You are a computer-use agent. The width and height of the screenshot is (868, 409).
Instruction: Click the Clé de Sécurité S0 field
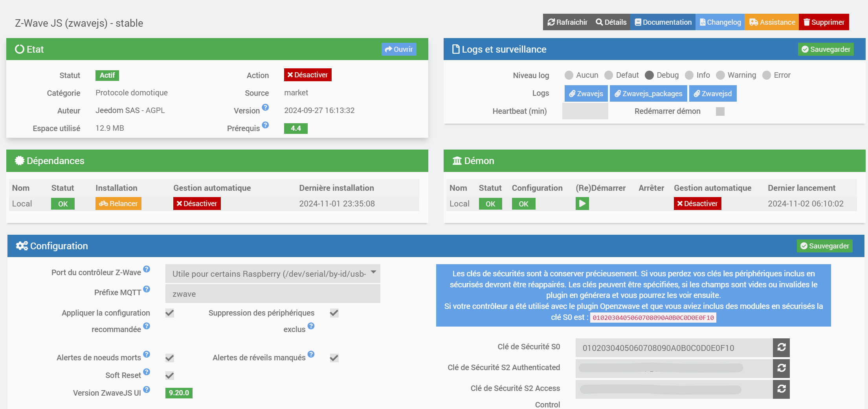[674, 348]
